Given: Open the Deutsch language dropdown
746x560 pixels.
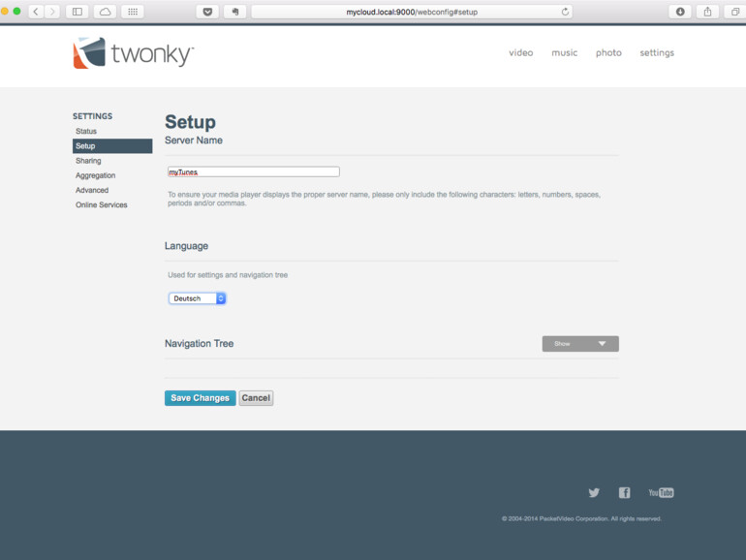Looking at the screenshot, I should [x=197, y=298].
